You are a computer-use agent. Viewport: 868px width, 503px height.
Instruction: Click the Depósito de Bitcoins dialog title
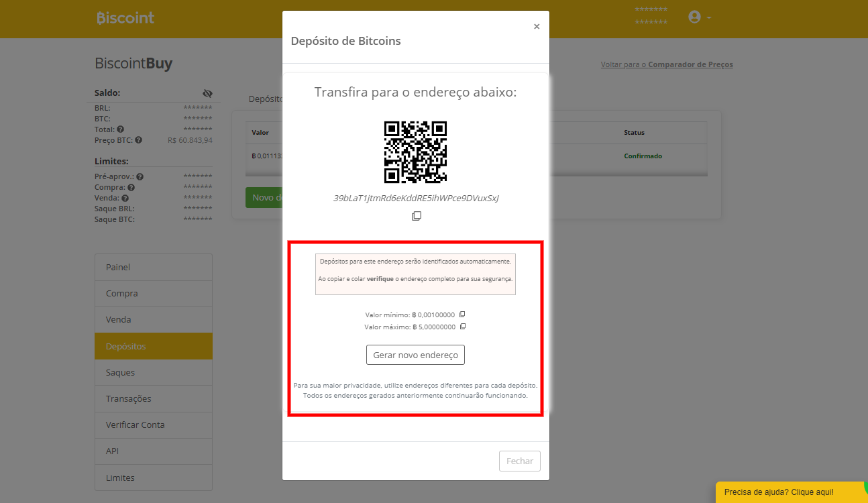[345, 41]
